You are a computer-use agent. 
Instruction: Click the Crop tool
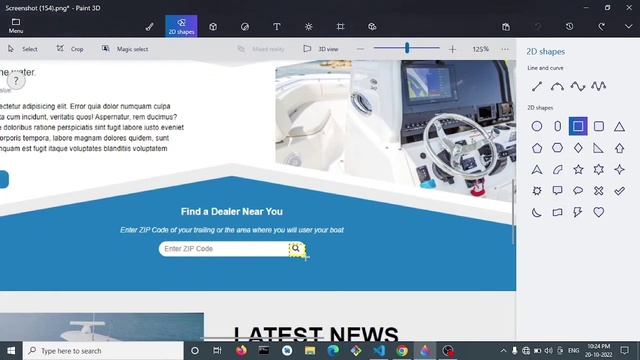[x=70, y=49]
